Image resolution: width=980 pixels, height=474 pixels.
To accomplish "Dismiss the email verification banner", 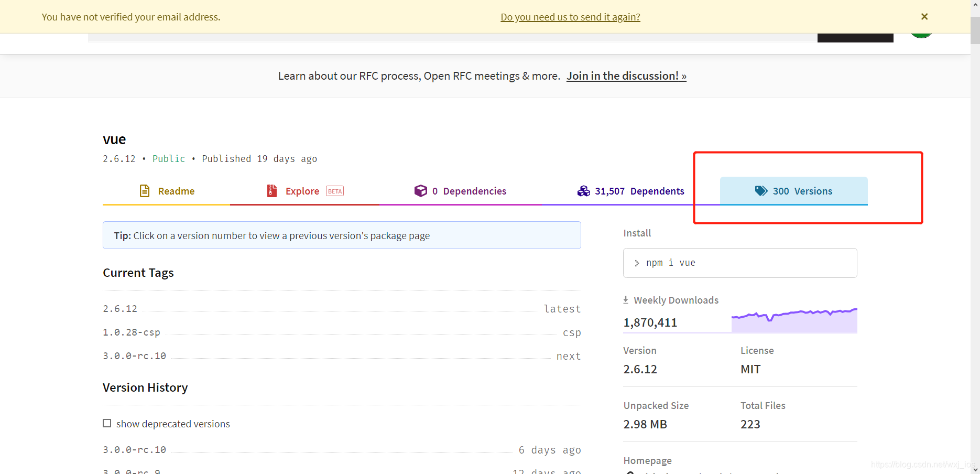I will pos(924,17).
